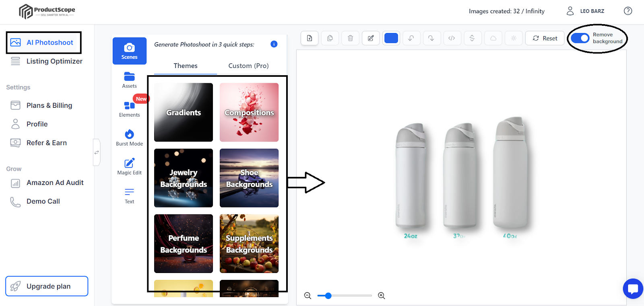Click the Reset button

[x=545, y=38]
